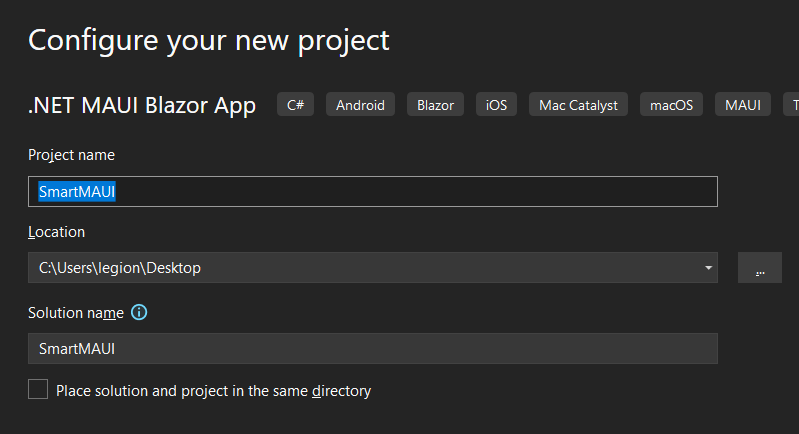Image resolution: width=799 pixels, height=434 pixels.
Task: Click the 'Solution name' label
Action: click(76, 313)
